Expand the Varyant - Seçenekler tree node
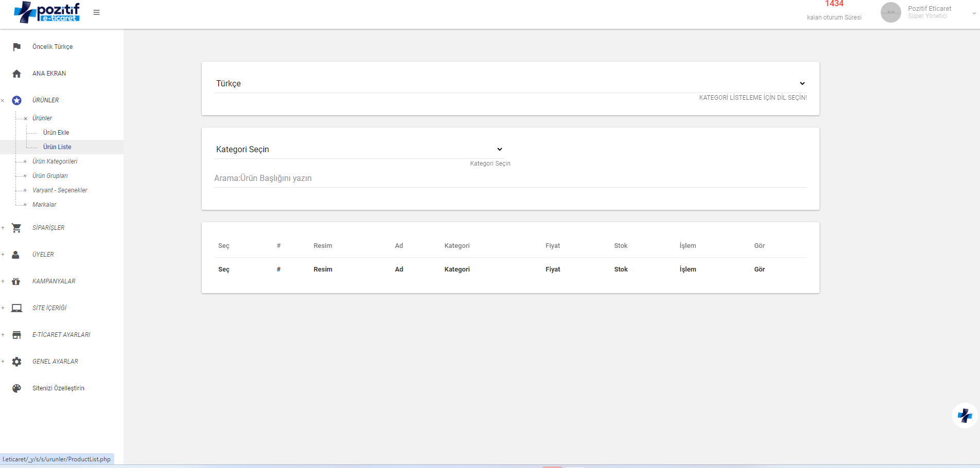980x468 pixels. (x=25, y=190)
